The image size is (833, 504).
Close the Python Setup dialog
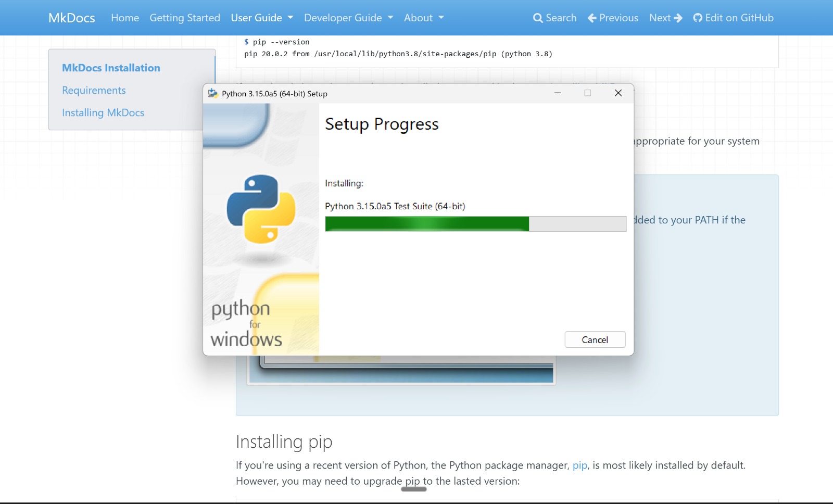coord(618,93)
